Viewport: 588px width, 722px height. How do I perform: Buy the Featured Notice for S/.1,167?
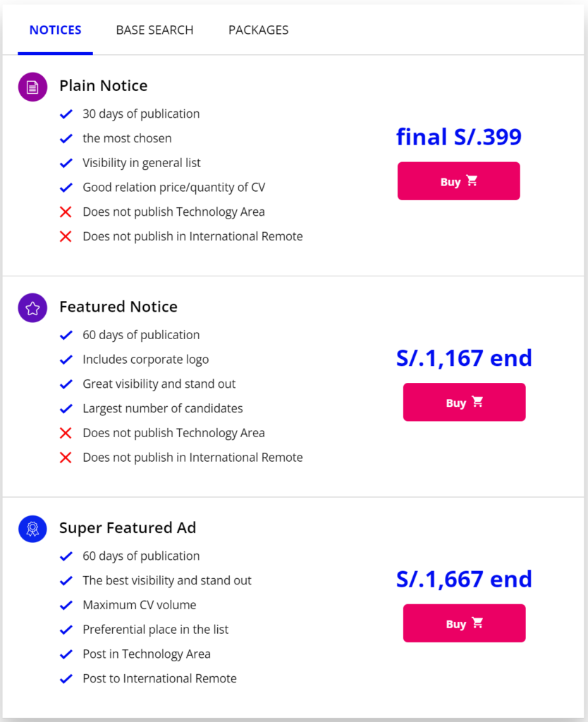pyautogui.click(x=464, y=402)
